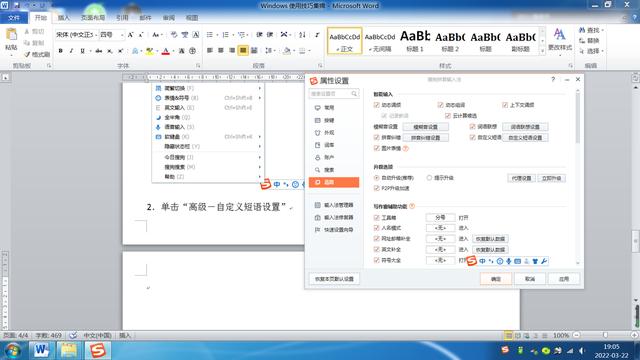Toggle the 自定义短语 checkbox
The width and height of the screenshot is (640, 360).
point(473,138)
